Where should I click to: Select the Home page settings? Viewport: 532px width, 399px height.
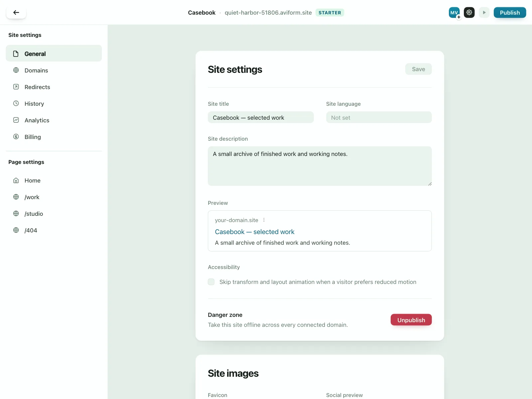click(54, 181)
